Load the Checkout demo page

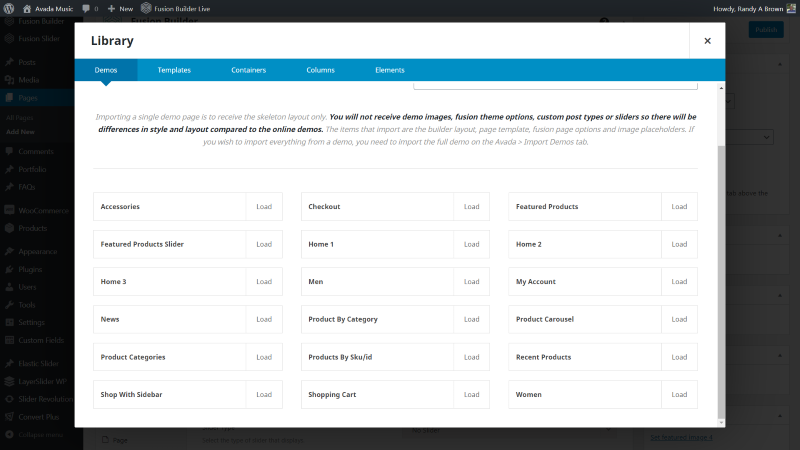tap(471, 207)
